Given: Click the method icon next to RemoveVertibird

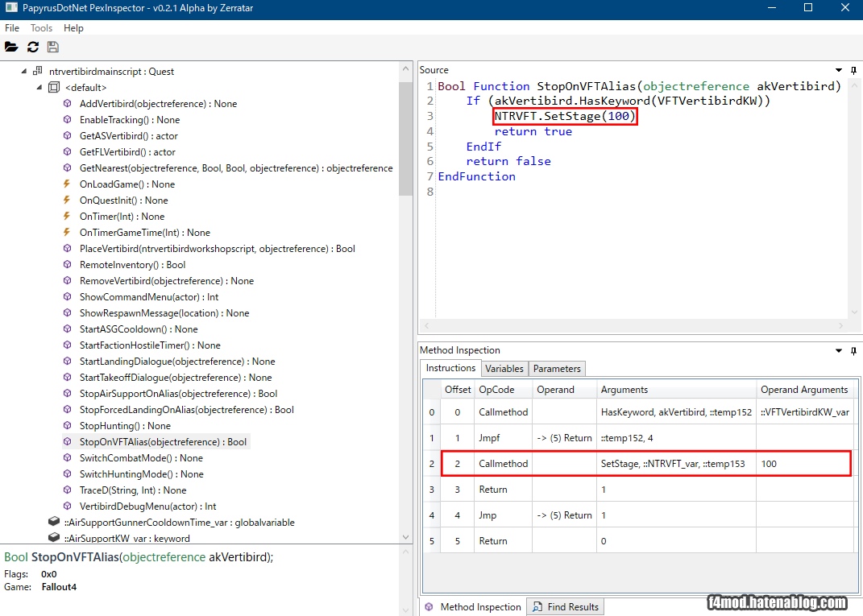Looking at the screenshot, I should coord(67,280).
